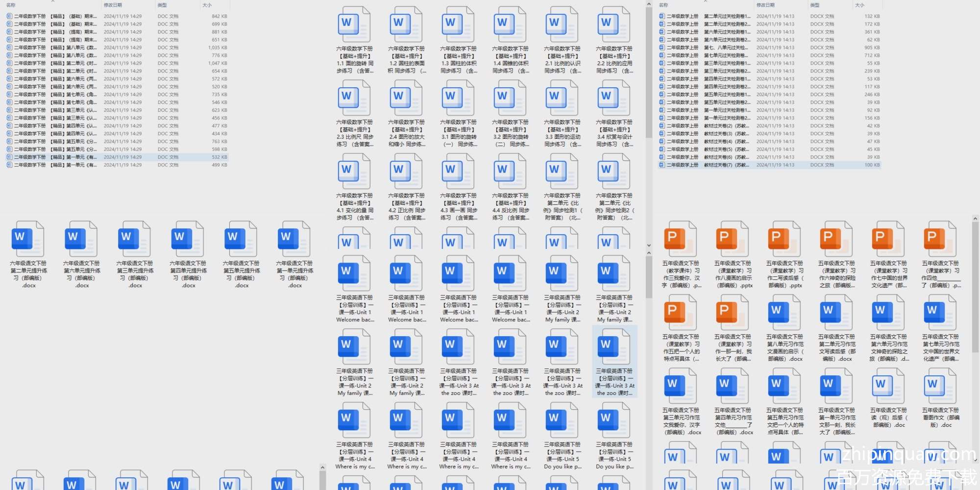
Task: Sort right list by 类型 column header
Action: [814, 5]
